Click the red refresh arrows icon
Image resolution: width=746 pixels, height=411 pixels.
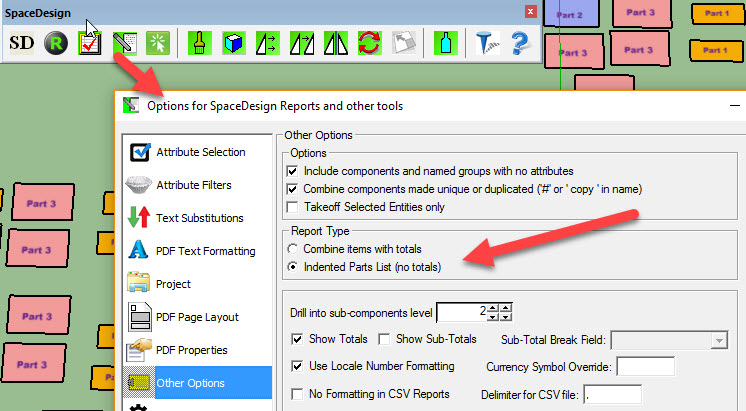[369, 43]
